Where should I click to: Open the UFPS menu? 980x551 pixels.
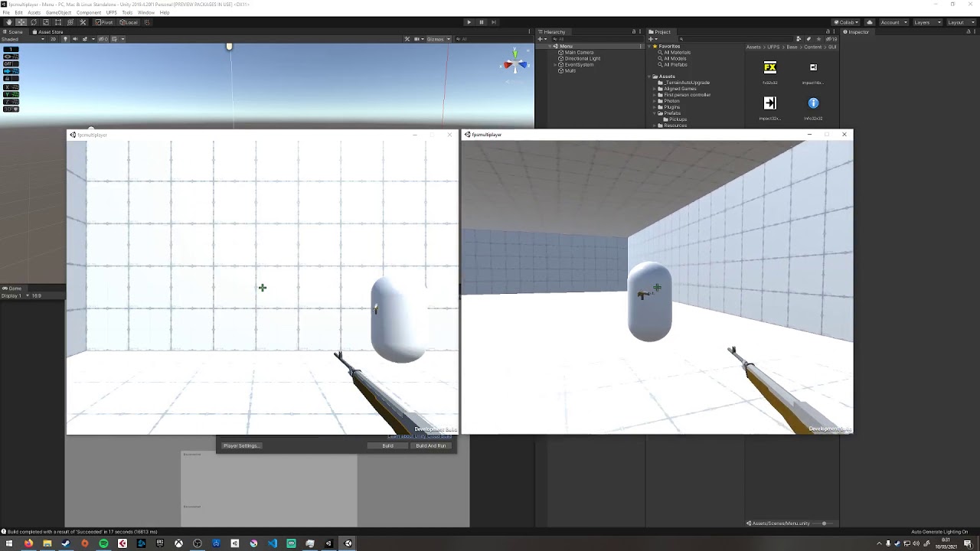(112, 13)
